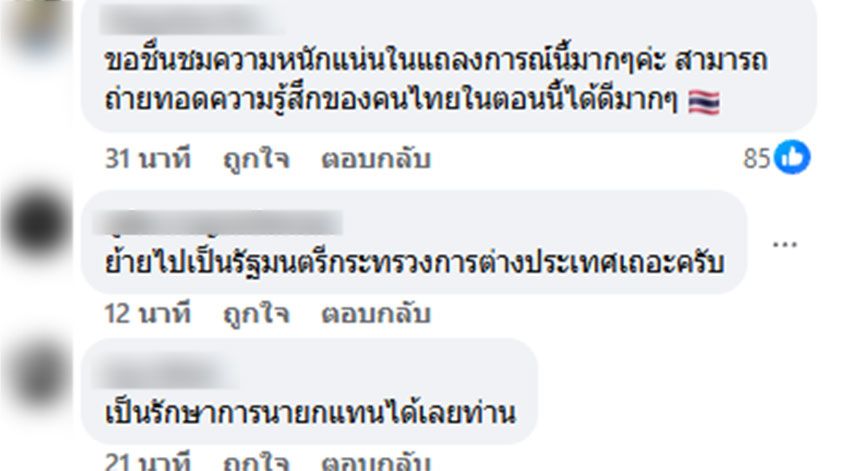The width and height of the screenshot is (850, 471).
Task: Click the Thai flag emoji in first comment
Action: tap(704, 102)
